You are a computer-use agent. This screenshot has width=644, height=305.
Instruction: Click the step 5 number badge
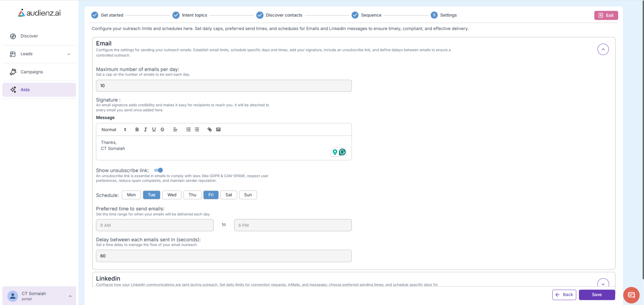pyautogui.click(x=434, y=15)
